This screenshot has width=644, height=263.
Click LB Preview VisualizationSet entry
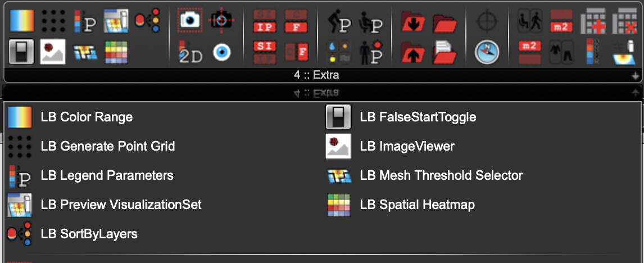105,205
